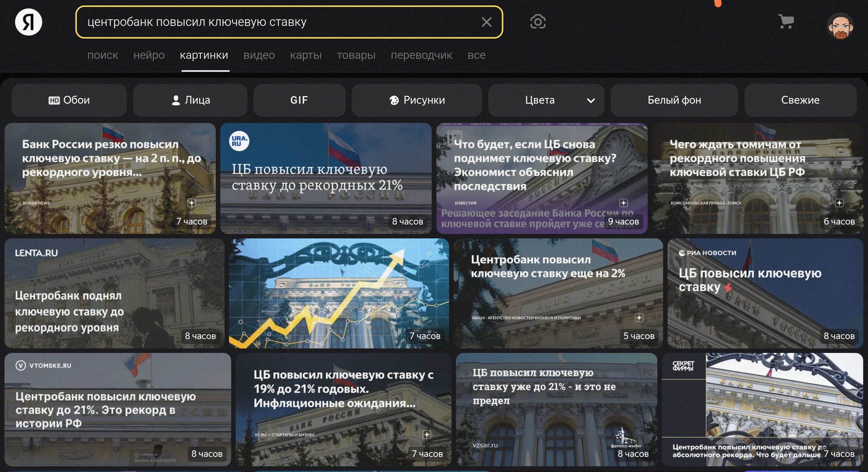Open the Russia News result about record key rate
Viewport: 868px width, 472px height.
tap(110, 178)
